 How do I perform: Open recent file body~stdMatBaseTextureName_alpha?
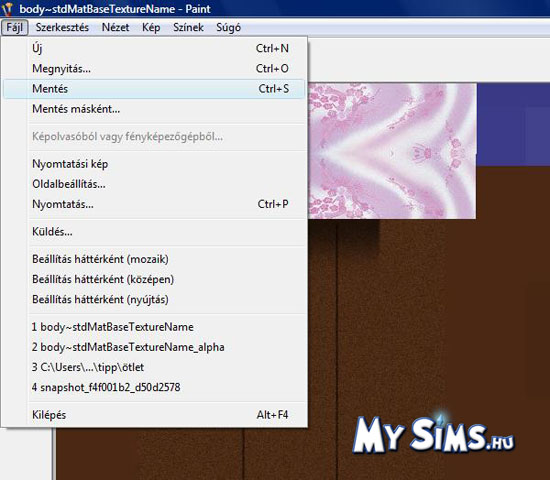[x=154, y=347]
